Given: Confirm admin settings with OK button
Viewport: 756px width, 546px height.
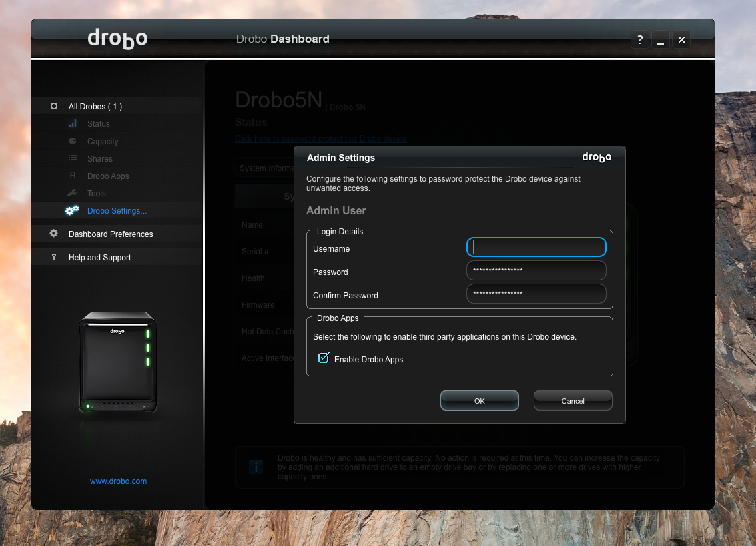Looking at the screenshot, I should (479, 401).
